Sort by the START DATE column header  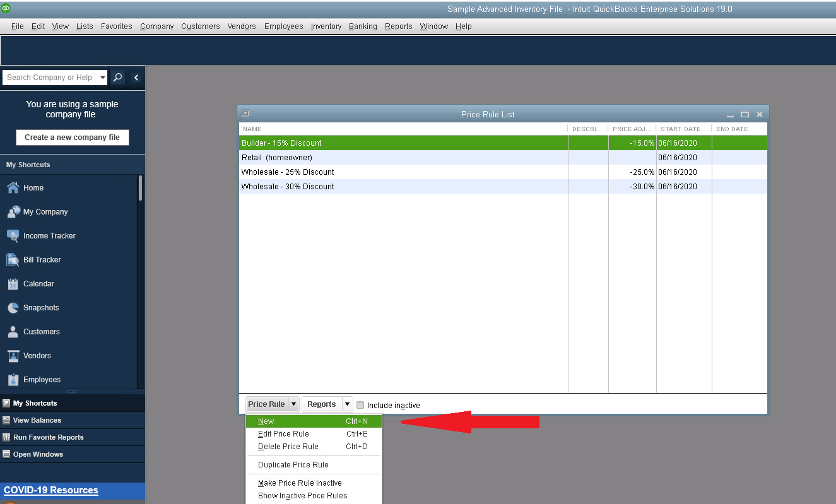tap(684, 129)
